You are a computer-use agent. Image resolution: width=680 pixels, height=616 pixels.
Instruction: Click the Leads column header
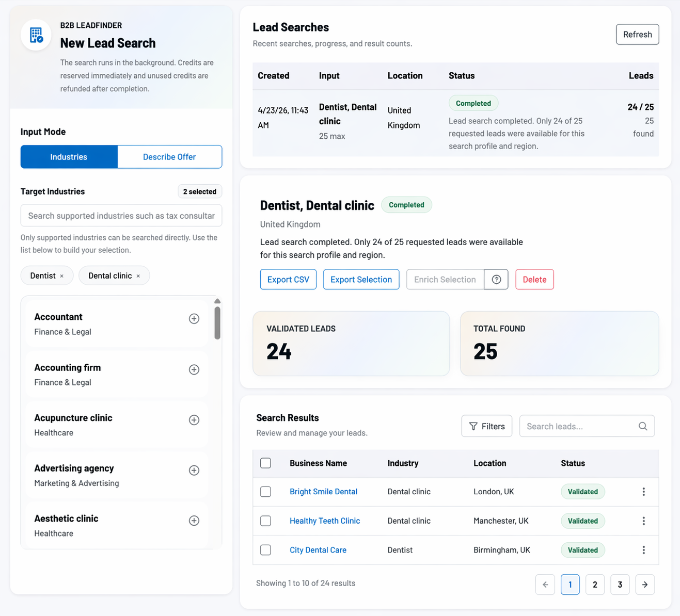tap(641, 76)
